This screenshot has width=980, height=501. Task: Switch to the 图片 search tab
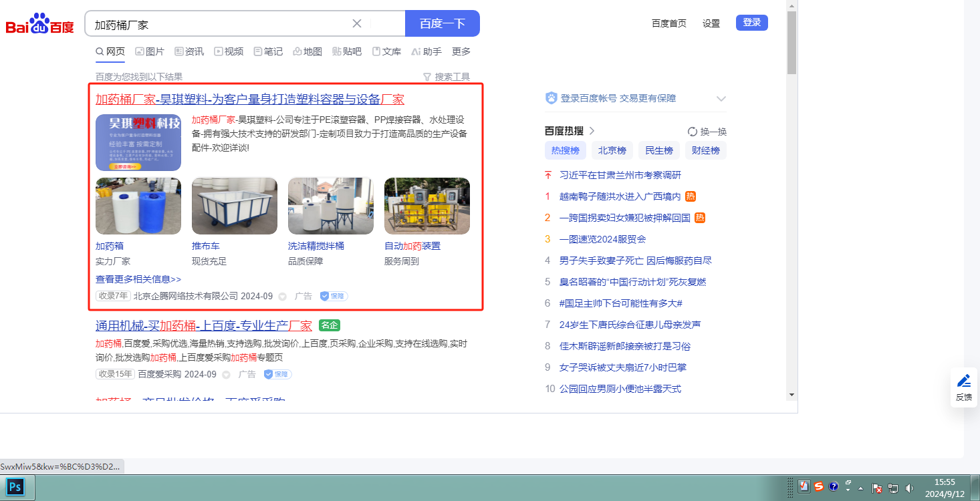coord(150,51)
